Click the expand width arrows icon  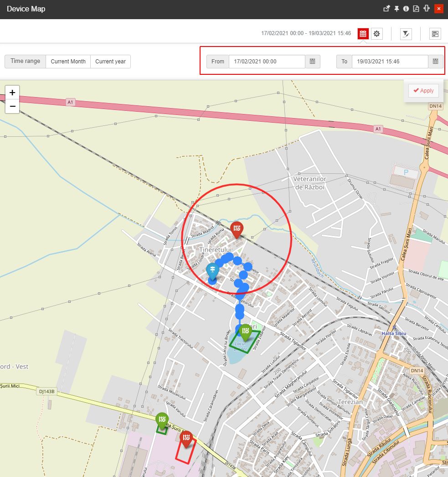click(x=427, y=9)
